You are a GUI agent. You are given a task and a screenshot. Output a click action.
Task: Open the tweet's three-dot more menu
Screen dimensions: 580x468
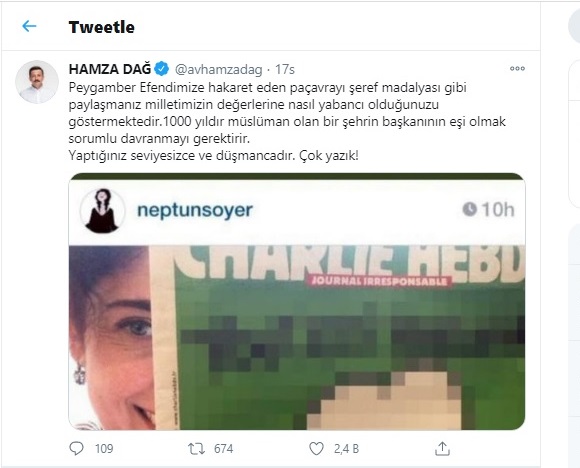pos(517,68)
